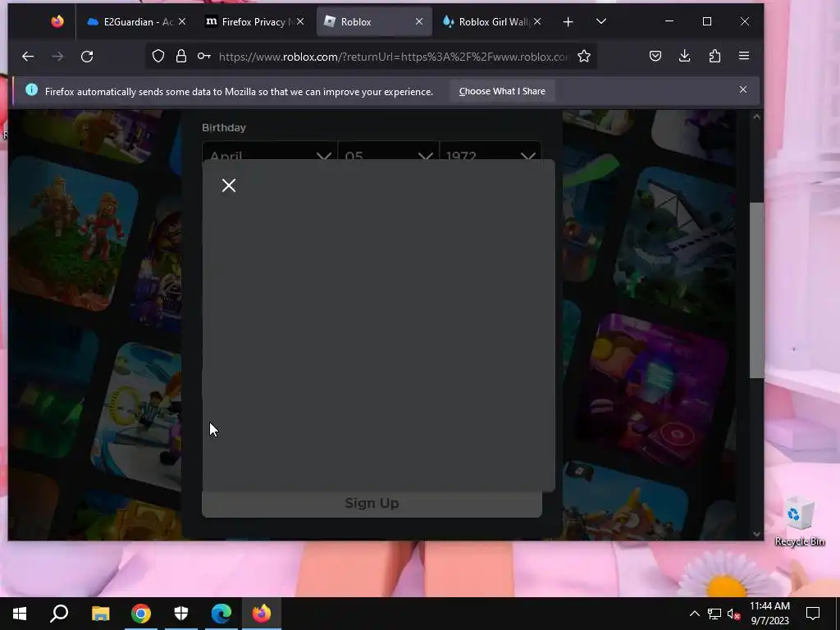Minimize the Firefox window
The width and height of the screenshot is (840, 630).
tap(669, 21)
